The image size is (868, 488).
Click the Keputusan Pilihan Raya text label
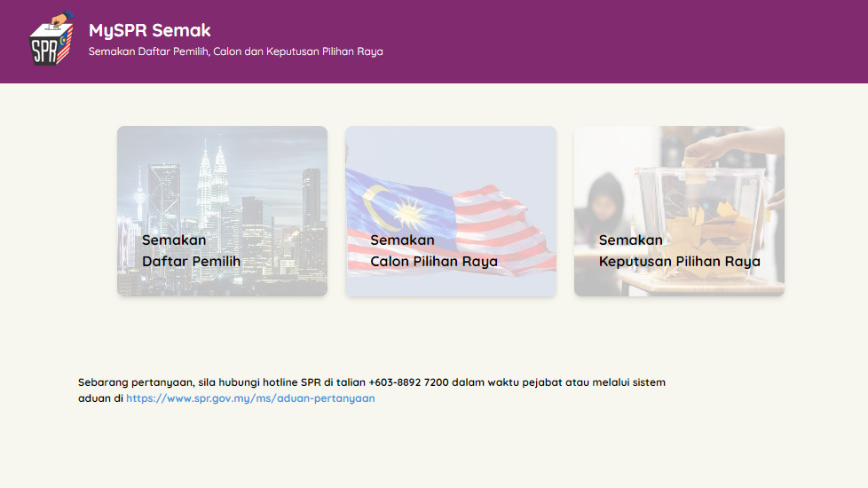(x=679, y=261)
